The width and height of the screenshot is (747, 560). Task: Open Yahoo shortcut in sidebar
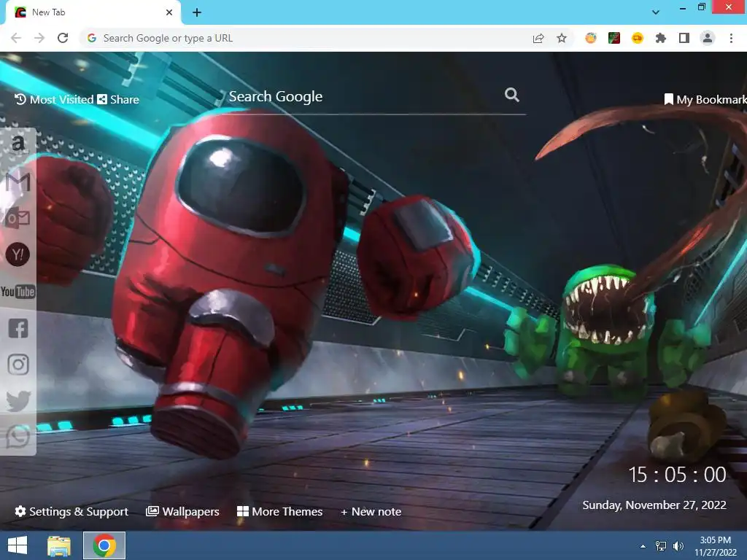(18, 254)
